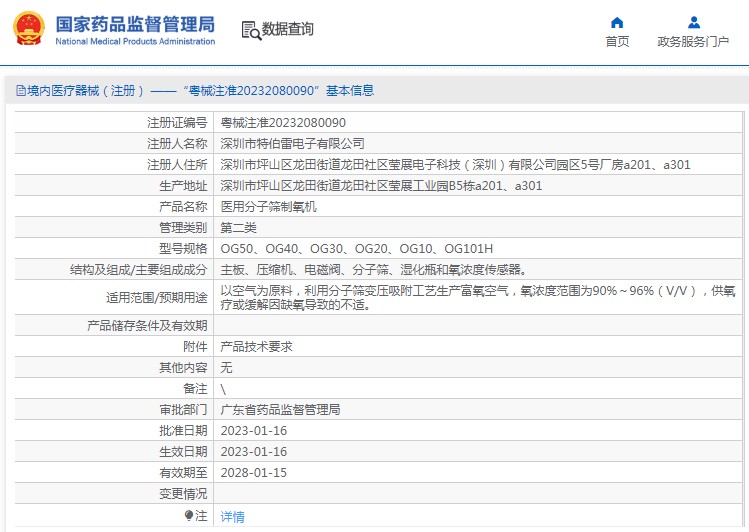Click the 适用范围/预期用途 label
The width and height of the screenshot is (749, 532).
pos(157,298)
